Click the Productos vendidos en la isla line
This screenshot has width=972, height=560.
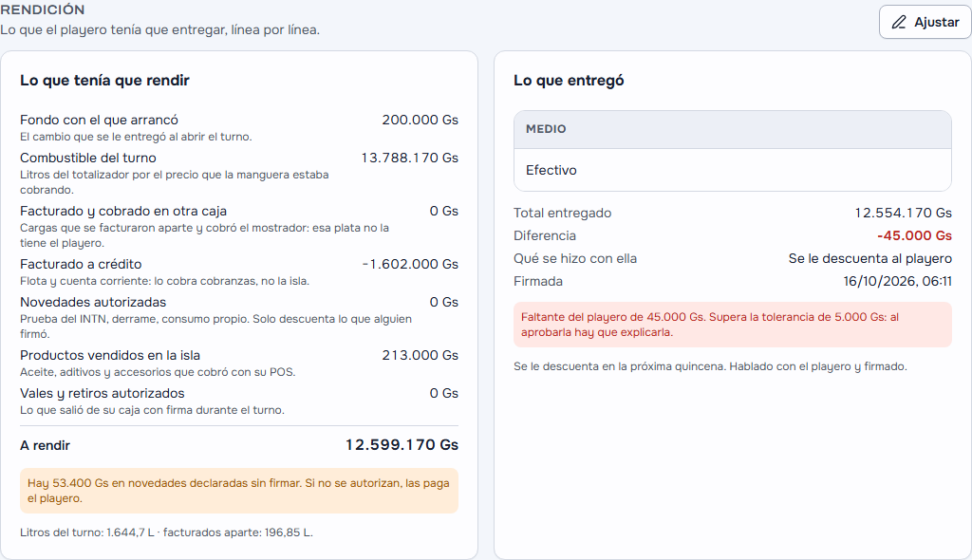(x=238, y=363)
